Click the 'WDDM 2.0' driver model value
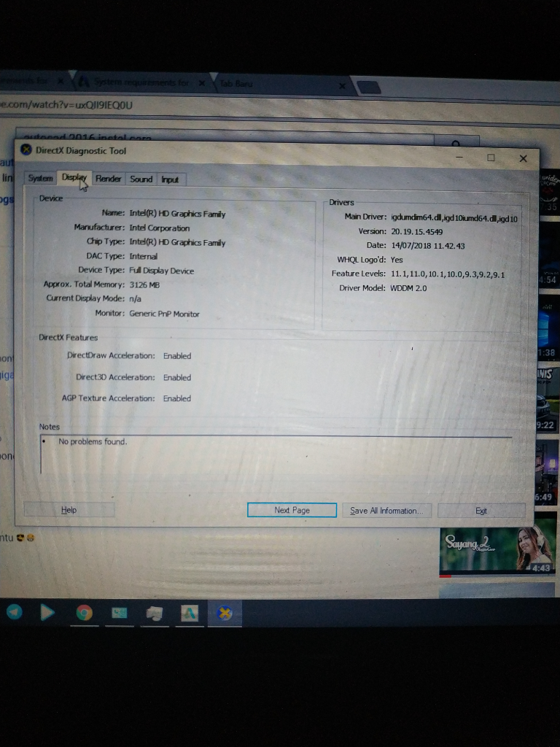Screen dimensions: 560x747 click(408, 288)
